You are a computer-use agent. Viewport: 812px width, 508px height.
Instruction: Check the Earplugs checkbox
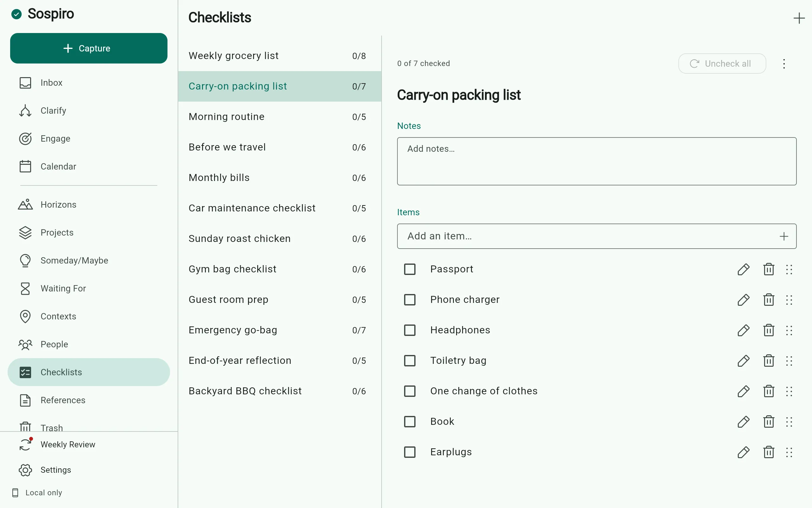[x=410, y=452]
